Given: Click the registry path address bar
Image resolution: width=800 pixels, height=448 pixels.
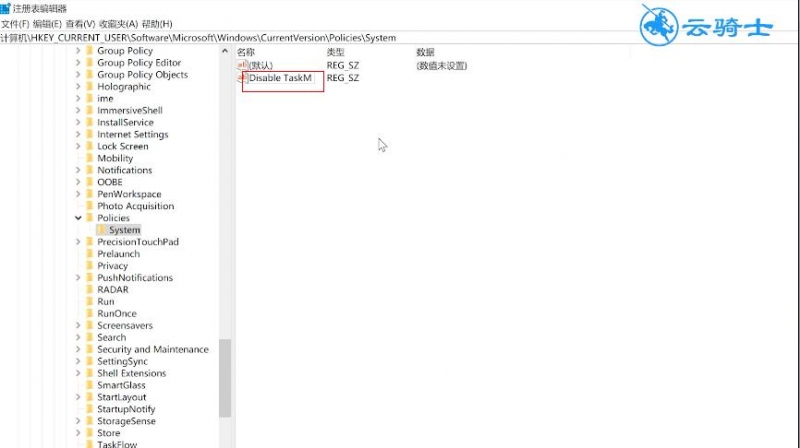Looking at the screenshot, I should 400,38.
